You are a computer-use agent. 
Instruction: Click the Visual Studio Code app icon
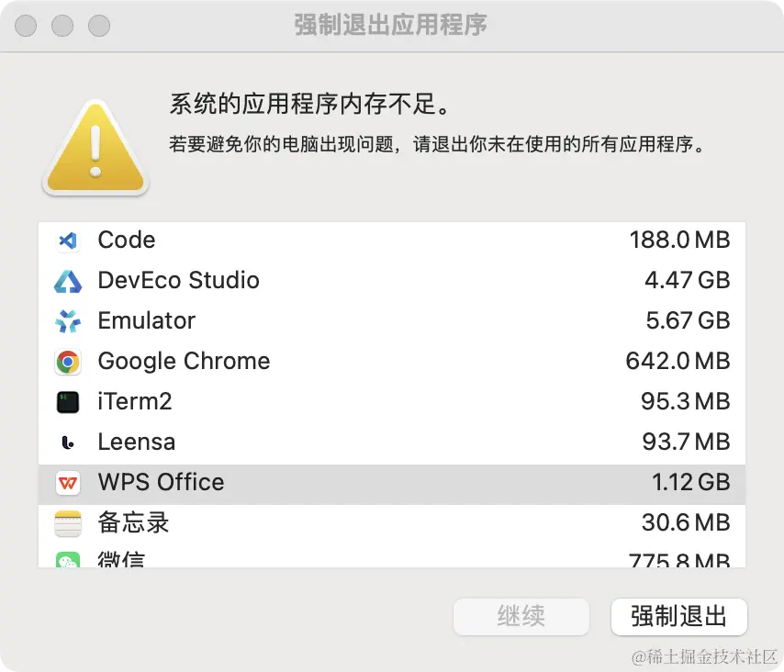click(x=67, y=241)
